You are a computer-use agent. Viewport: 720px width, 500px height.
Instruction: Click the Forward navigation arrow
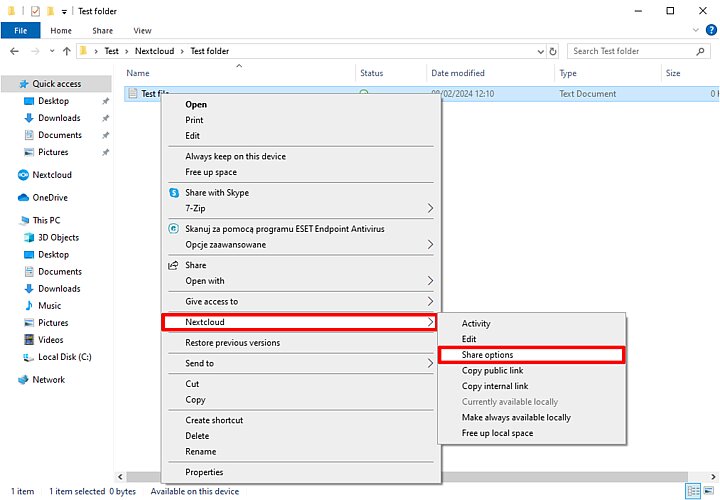tap(35, 51)
